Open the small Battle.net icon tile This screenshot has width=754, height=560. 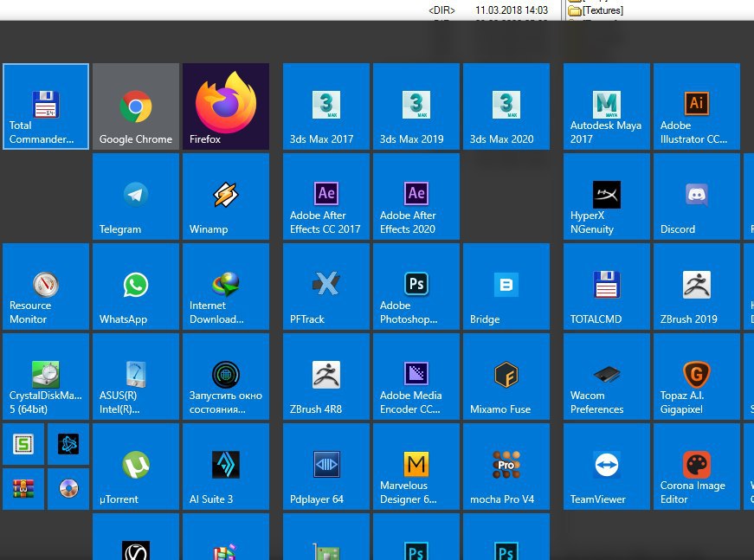pos(68,444)
